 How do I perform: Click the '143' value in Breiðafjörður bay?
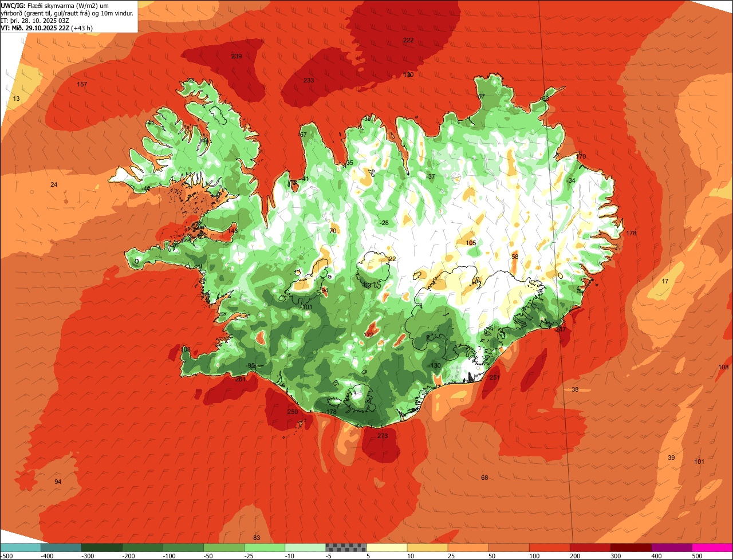[232, 231]
